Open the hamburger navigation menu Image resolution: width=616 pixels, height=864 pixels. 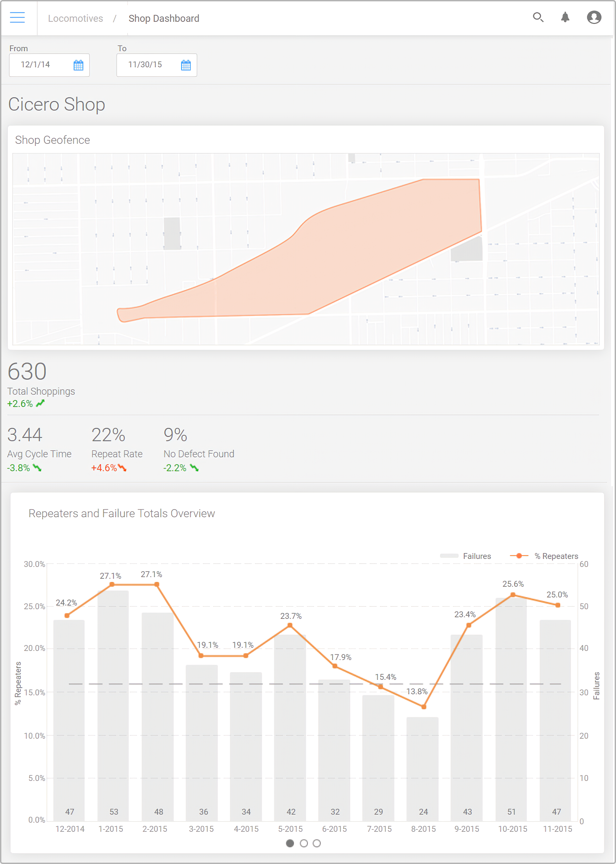coord(17,17)
